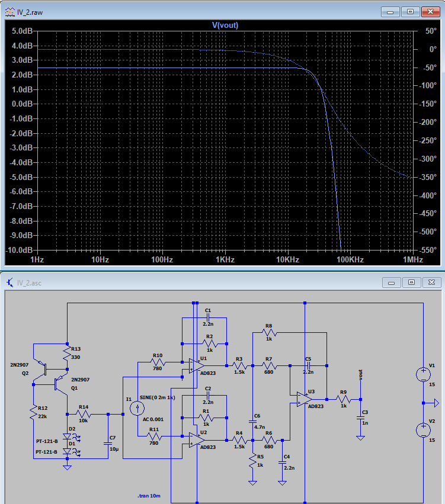Viewport: 445px width, 504px height.
Task: Select resistor R14 10k symbol
Action: pyautogui.click(x=84, y=415)
